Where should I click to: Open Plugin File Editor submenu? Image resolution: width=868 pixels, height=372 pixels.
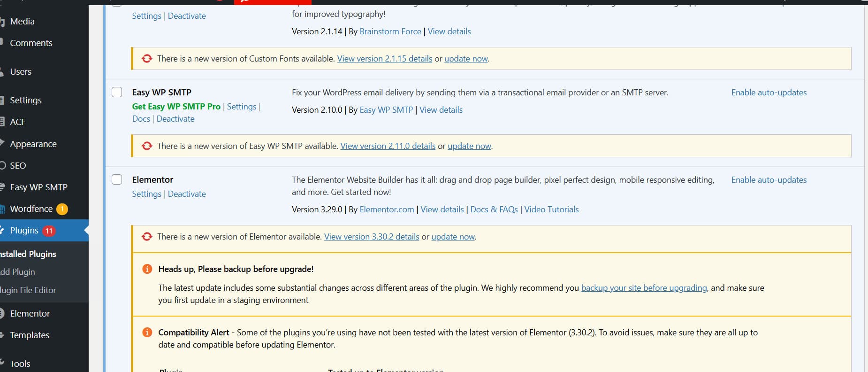[28, 290]
